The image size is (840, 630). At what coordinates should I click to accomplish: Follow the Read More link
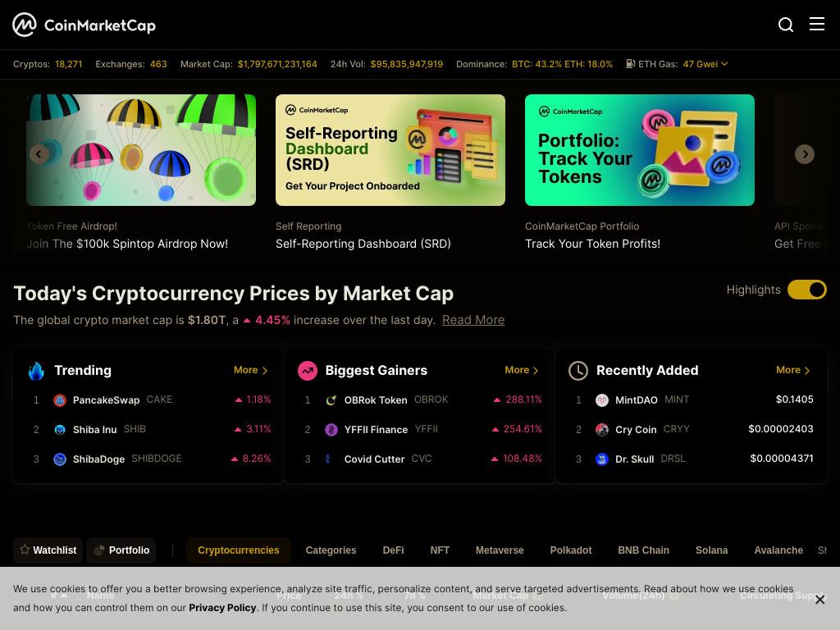point(473,320)
